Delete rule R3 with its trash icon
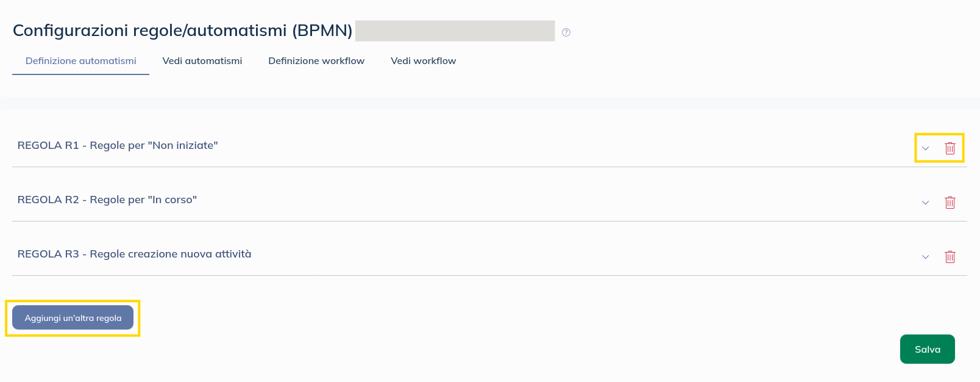This screenshot has height=382, width=980. 950,257
